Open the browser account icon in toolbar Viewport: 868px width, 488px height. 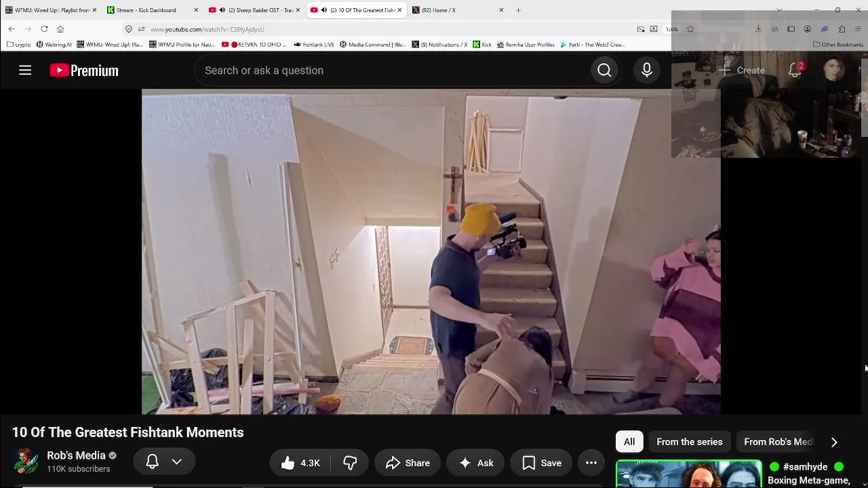point(808,29)
